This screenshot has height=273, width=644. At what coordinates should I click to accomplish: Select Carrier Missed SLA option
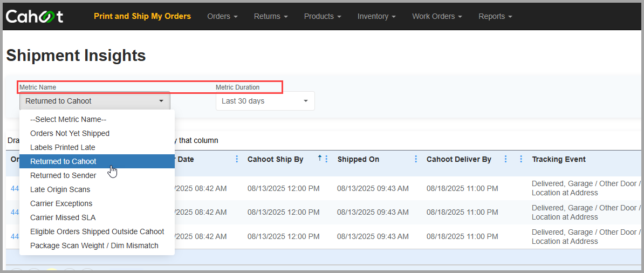click(97, 217)
